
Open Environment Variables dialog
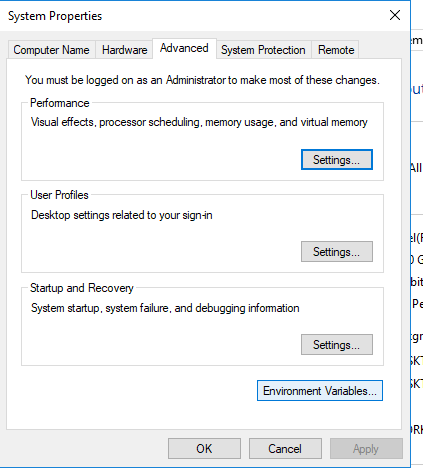pyautogui.click(x=320, y=391)
